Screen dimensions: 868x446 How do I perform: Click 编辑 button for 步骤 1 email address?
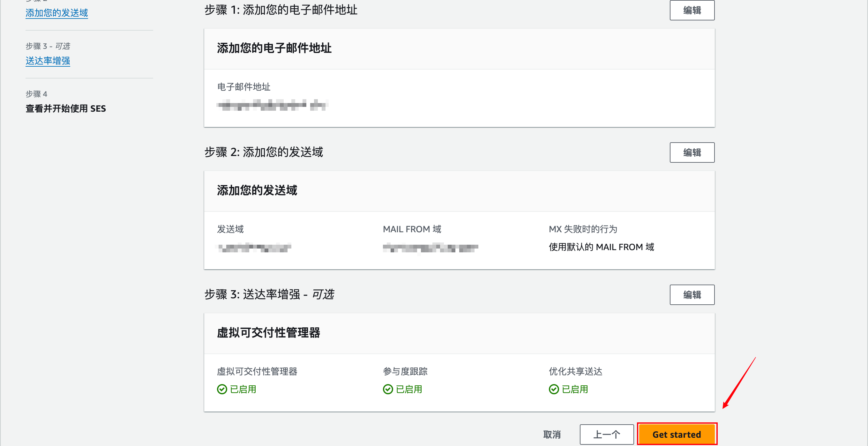tap(692, 10)
